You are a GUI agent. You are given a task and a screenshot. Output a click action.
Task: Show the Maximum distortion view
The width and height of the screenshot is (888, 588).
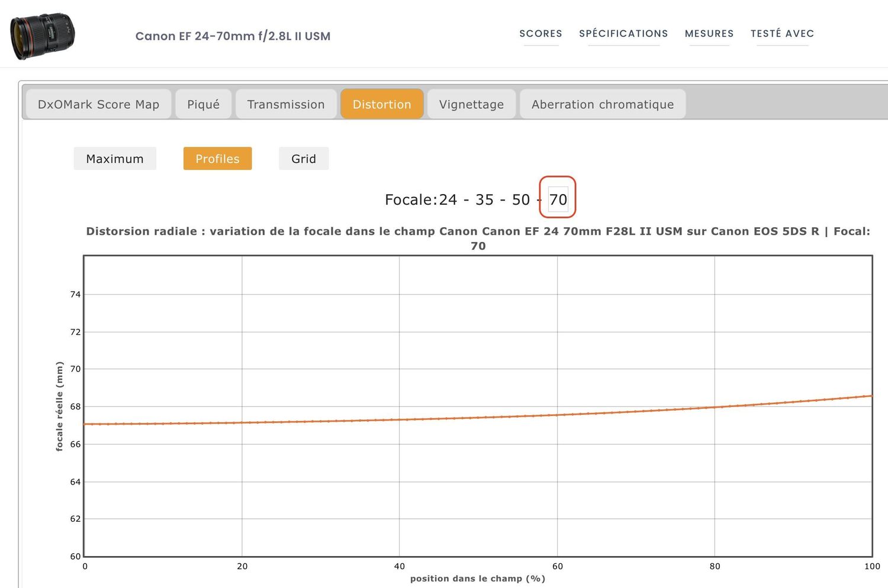click(x=115, y=159)
